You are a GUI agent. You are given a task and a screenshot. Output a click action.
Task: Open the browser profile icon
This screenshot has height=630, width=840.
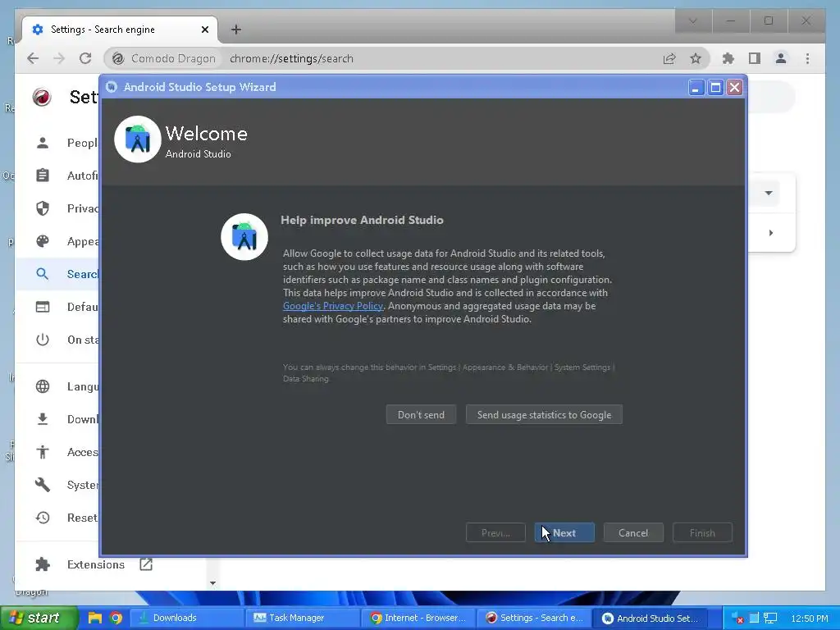781,58
